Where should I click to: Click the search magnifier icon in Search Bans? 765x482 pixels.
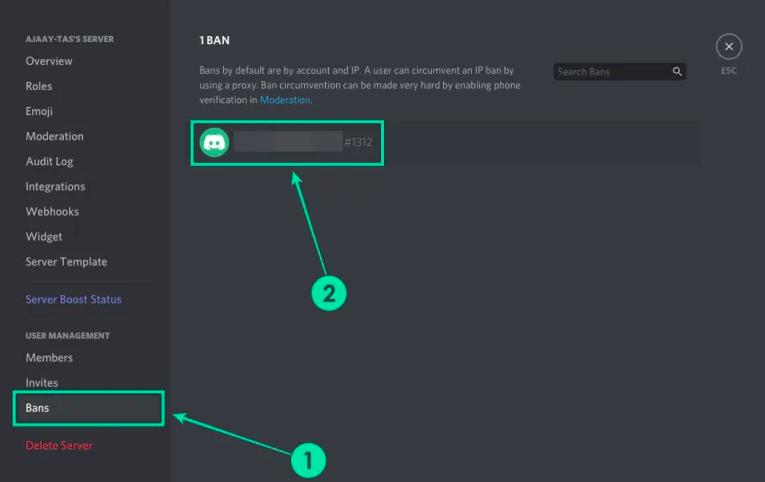point(677,72)
